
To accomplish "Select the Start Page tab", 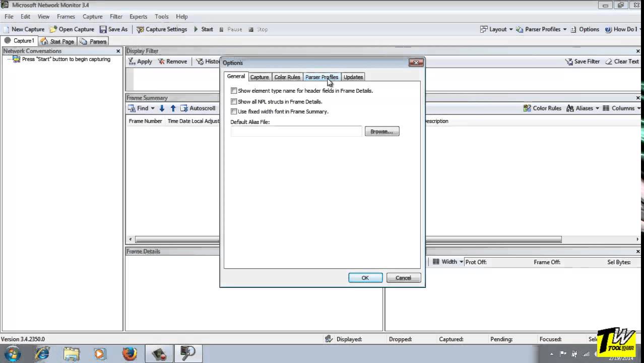I will point(57,41).
